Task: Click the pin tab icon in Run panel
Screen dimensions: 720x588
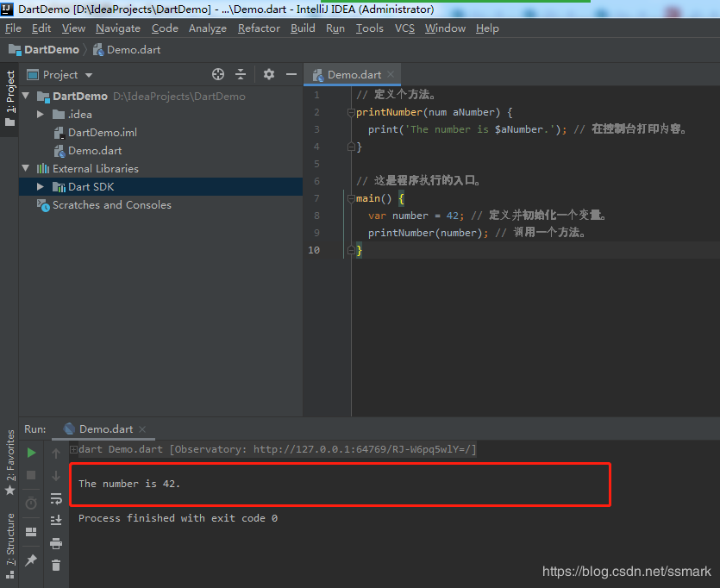Action: point(31,560)
